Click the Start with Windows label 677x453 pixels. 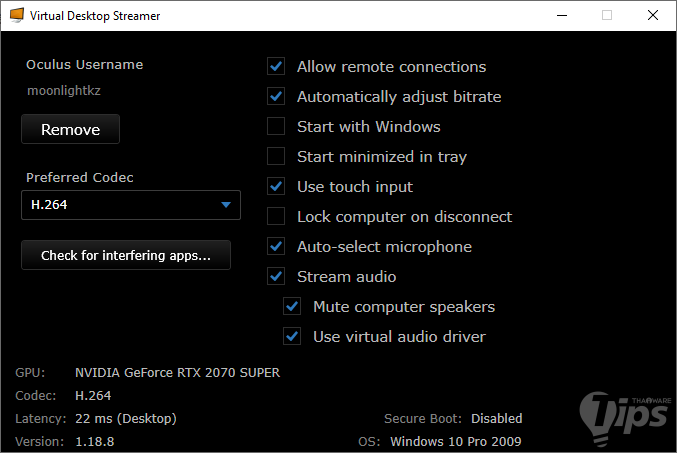(x=369, y=127)
